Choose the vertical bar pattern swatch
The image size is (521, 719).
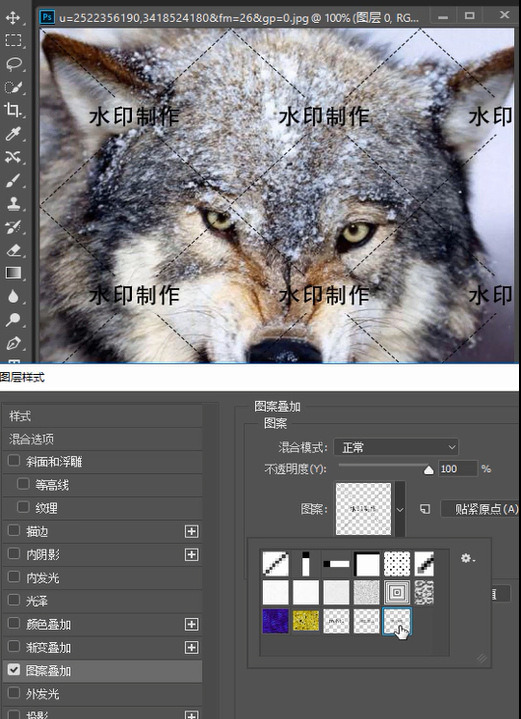[306, 564]
